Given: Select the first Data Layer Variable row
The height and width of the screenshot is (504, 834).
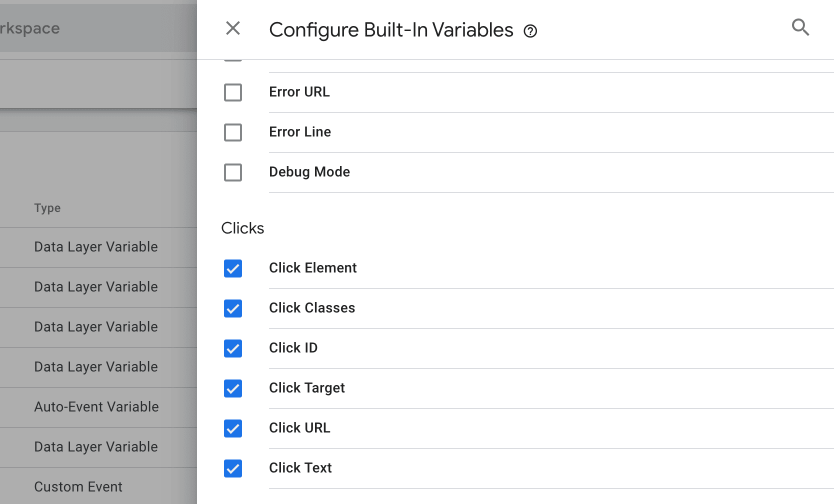Looking at the screenshot, I should 95,247.
